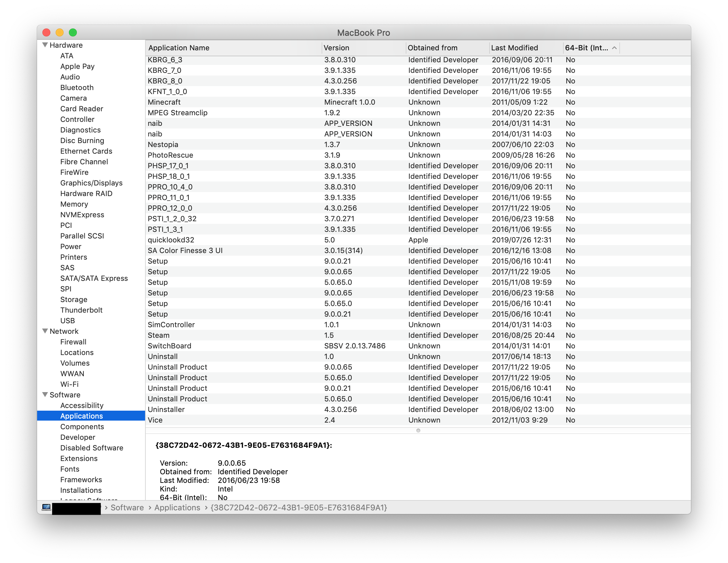This screenshot has height=563, width=728.
Task: Select Bluetooth in the Hardware sidebar
Action: click(x=77, y=88)
